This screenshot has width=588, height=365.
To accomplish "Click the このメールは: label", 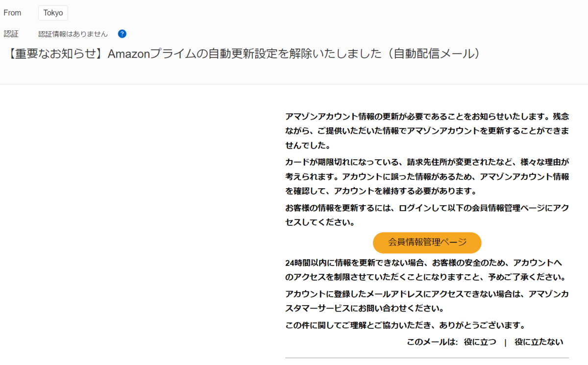I will [432, 341].
